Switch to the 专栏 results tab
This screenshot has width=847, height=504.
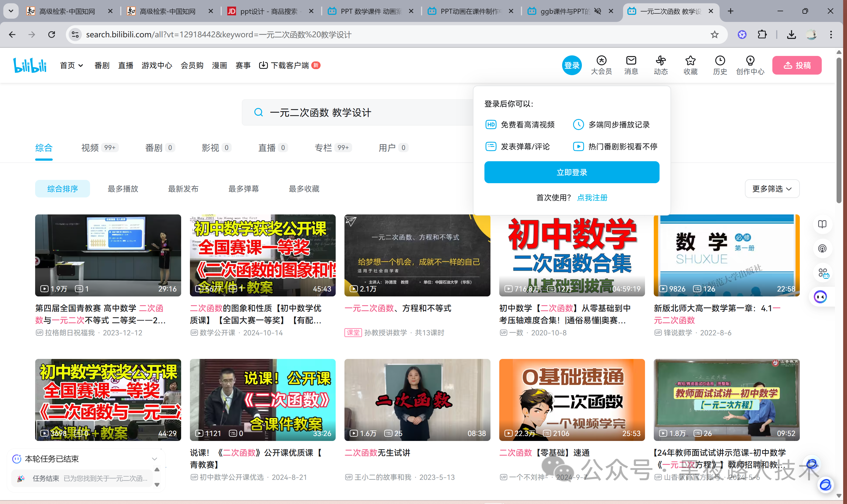tap(323, 148)
